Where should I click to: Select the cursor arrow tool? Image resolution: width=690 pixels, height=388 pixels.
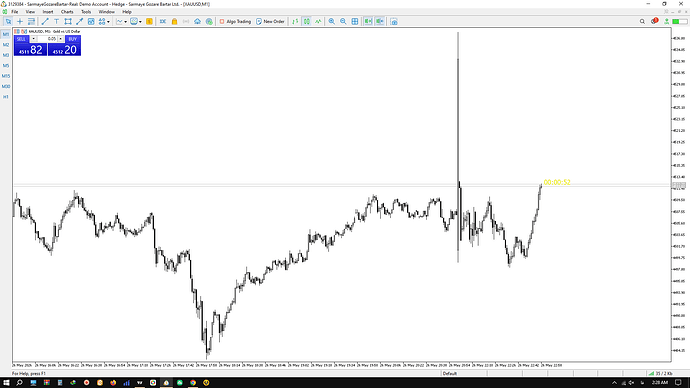click(8, 21)
